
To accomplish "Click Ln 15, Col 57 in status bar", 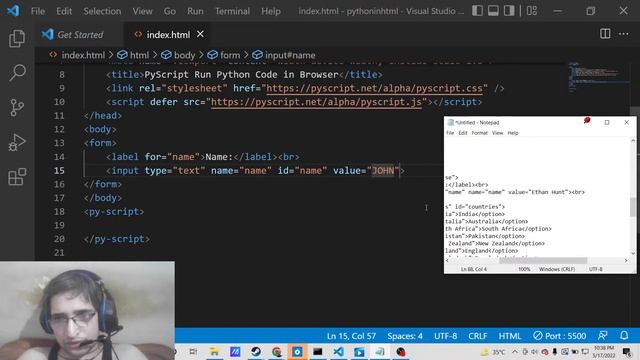I will click(x=351, y=336).
